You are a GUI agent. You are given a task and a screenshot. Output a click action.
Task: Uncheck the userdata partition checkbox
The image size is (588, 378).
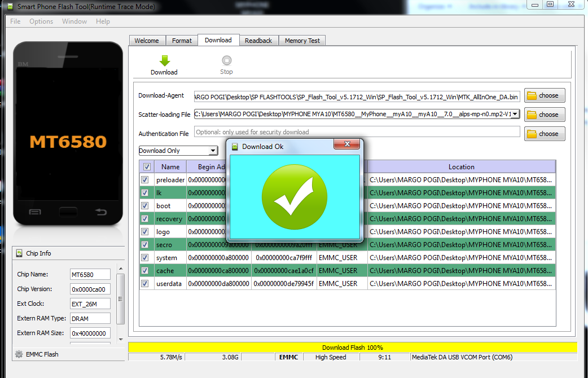pyautogui.click(x=145, y=283)
